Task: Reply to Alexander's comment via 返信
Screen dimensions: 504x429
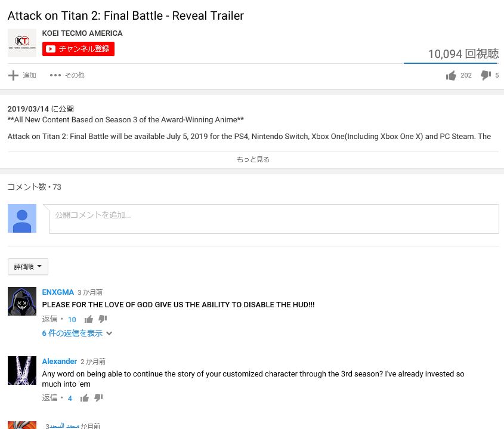Action: pyautogui.click(x=50, y=398)
